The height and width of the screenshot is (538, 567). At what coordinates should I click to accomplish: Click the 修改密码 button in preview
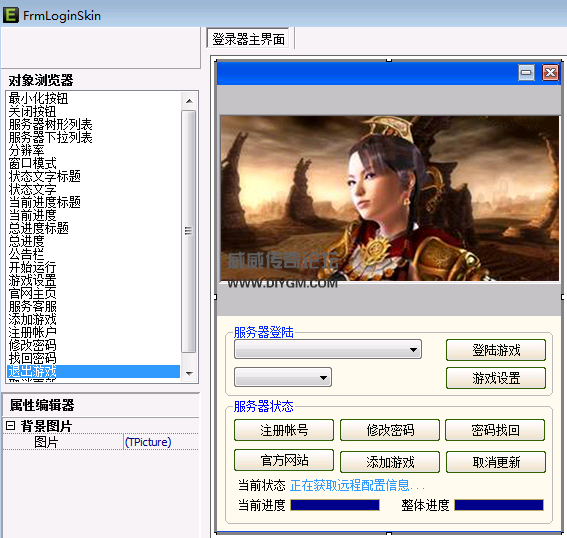pos(390,430)
